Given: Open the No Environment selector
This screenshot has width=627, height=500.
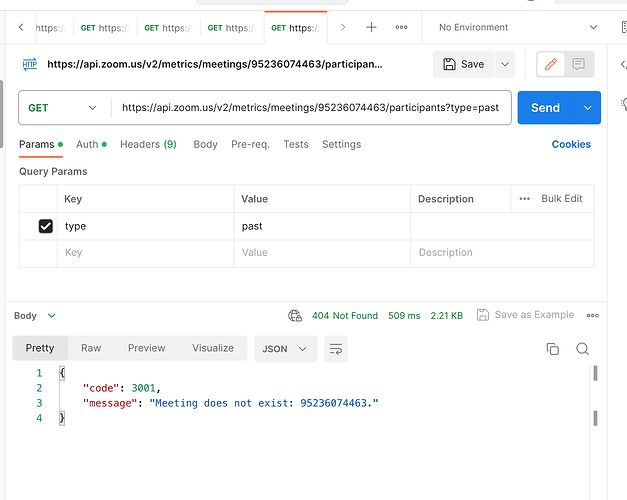Looking at the screenshot, I should point(518,27).
